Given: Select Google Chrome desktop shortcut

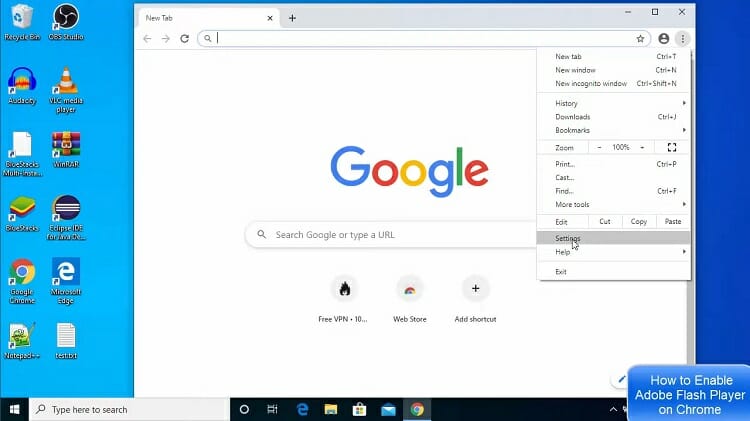Looking at the screenshot, I should pos(22,282).
